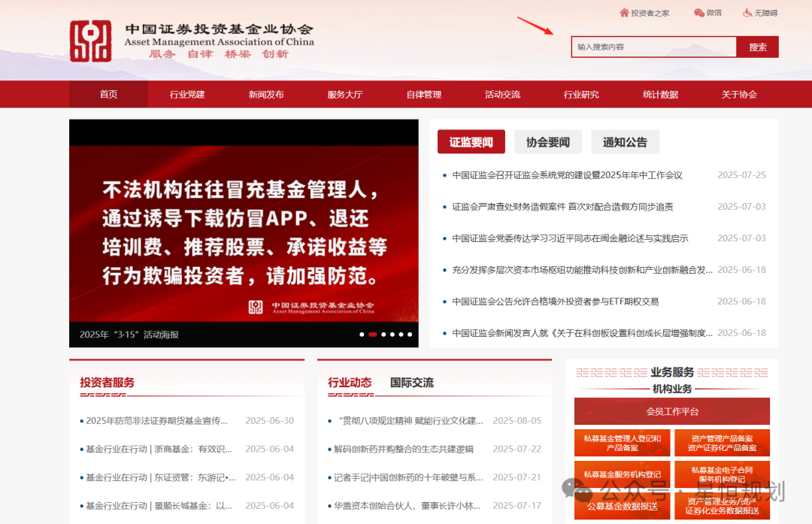Open 景顺长城基金 基金行业在行动 item
Screen dimensions: 812x524
tap(159, 505)
